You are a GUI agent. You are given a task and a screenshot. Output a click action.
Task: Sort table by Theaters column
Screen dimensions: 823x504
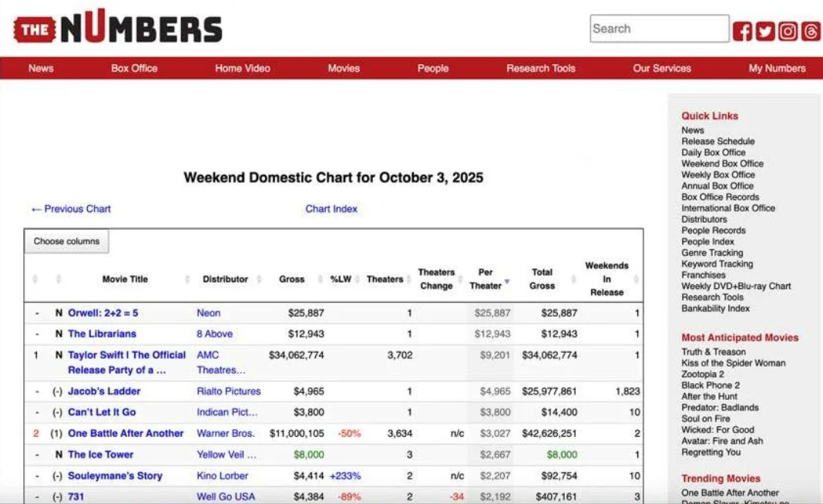point(385,279)
